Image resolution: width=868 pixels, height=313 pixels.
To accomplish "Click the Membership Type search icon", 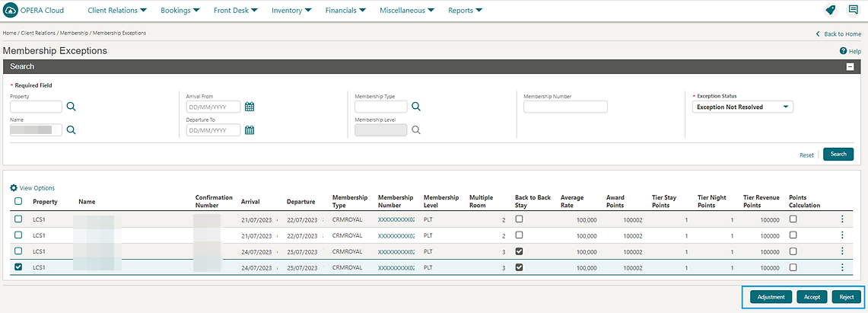I will coord(416,107).
